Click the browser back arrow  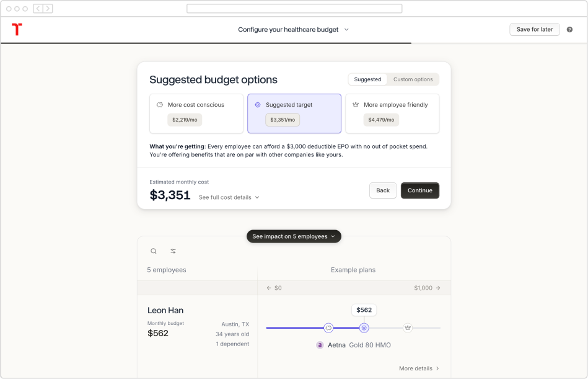pyautogui.click(x=38, y=8)
